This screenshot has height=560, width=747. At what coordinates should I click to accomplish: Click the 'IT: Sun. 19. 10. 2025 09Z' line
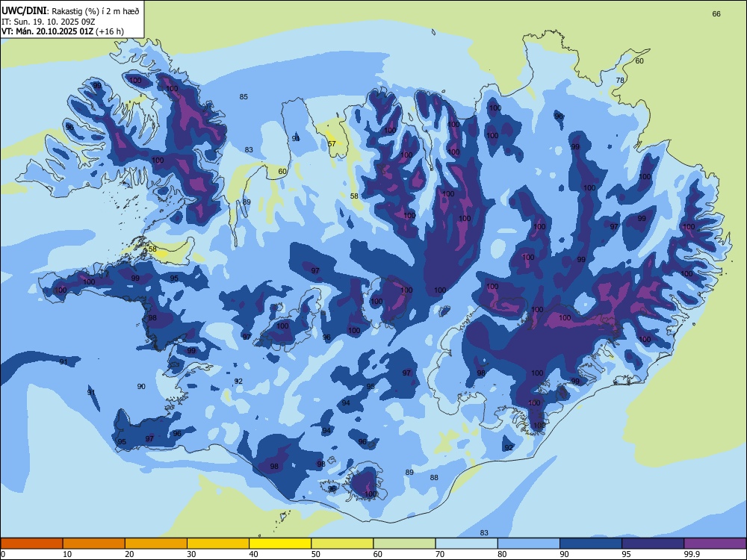coord(48,22)
